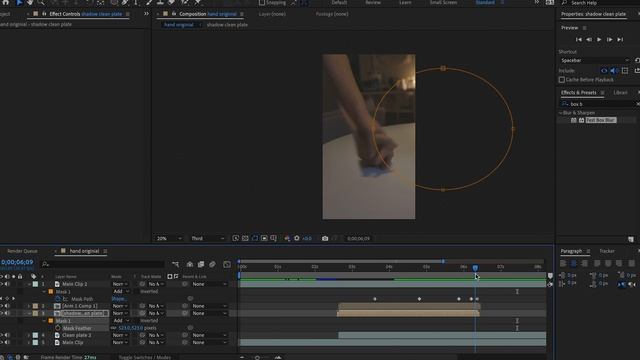This screenshot has height=360, width=640.
Task: Click the Fast Box Blur effect preset
Action: pyautogui.click(x=600, y=120)
